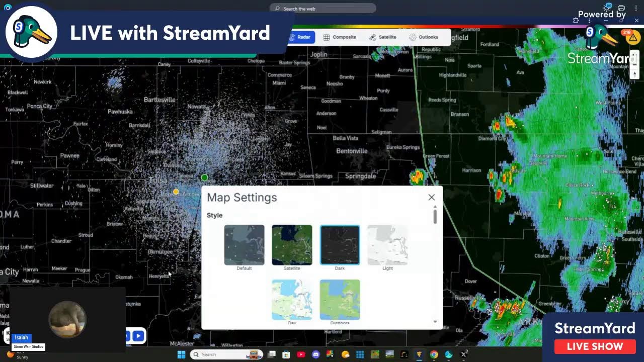Screen dimensions: 644x362
Task: Click the printer icon in browser toolbar
Action: (x=621, y=9)
